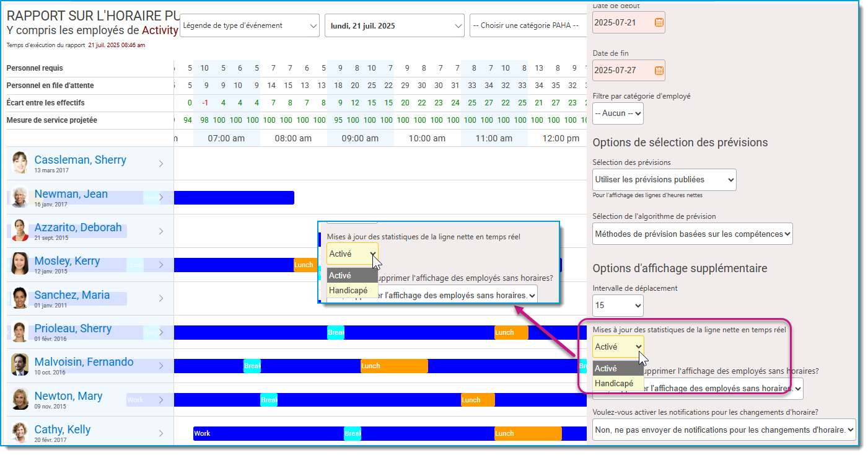Expand Cassleman, Sherry row chevron

(x=161, y=164)
